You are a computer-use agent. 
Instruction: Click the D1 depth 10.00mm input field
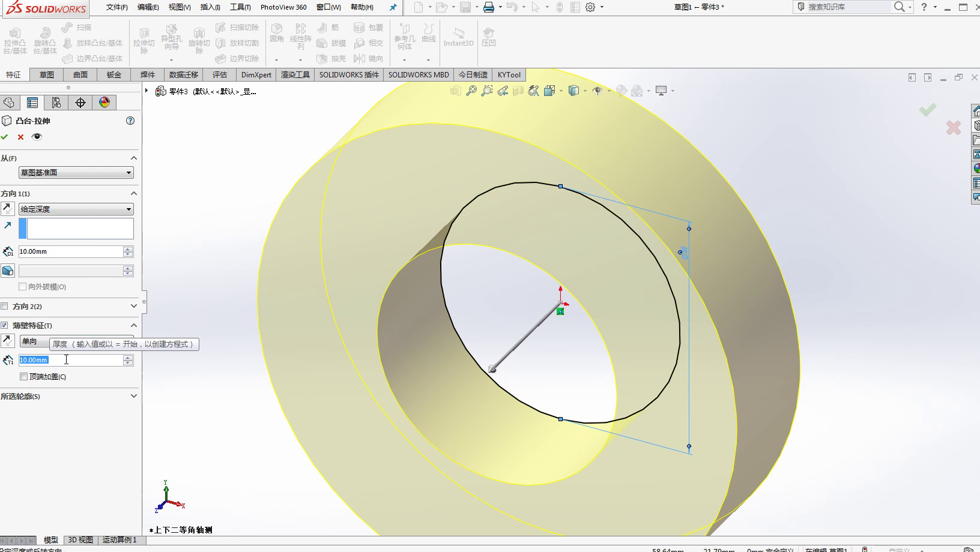pos(70,251)
